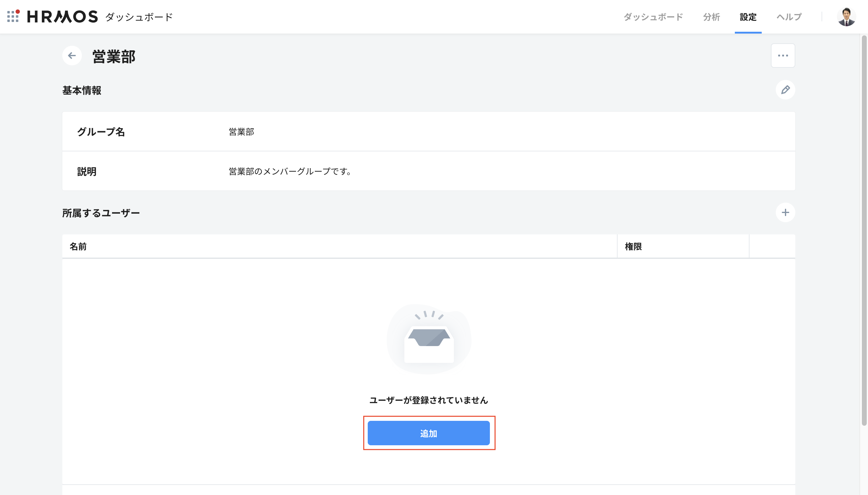
Task: Click the vertical page scrollbar
Action: 864,230
